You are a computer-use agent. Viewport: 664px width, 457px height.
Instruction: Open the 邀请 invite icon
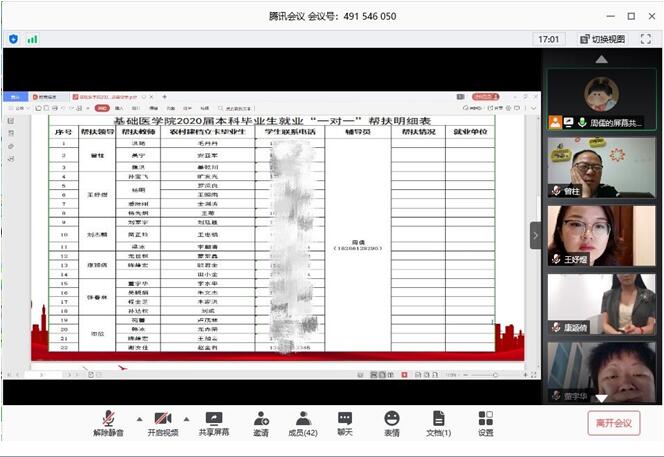pos(261,423)
